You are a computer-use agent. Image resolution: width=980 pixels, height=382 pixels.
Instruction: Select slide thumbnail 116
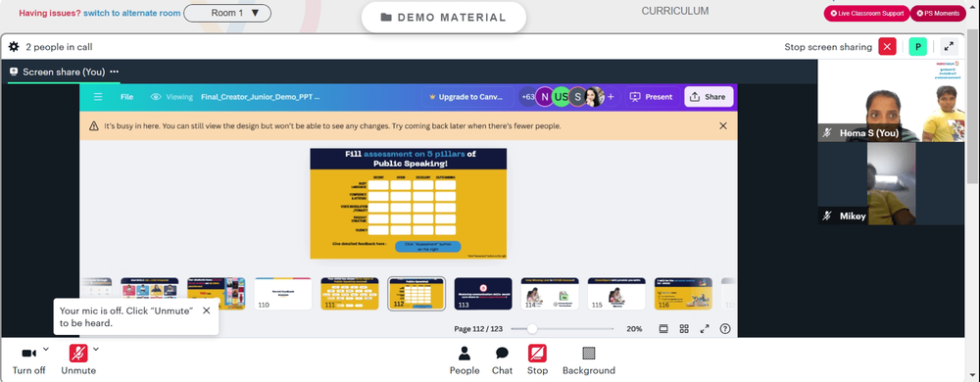[x=683, y=294]
